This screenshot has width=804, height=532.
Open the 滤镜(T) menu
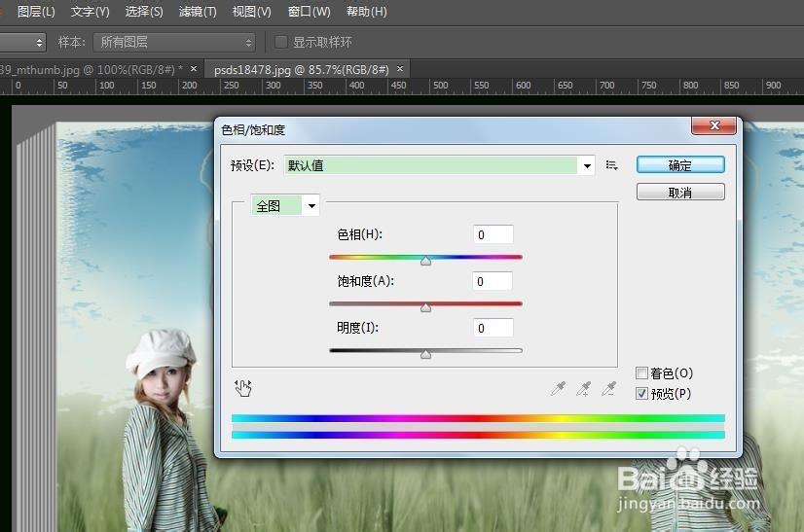tap(198, 12)
